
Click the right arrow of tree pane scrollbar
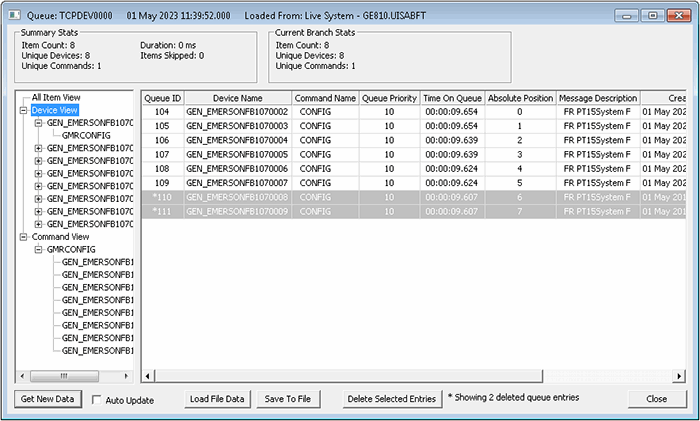[126, 376]
